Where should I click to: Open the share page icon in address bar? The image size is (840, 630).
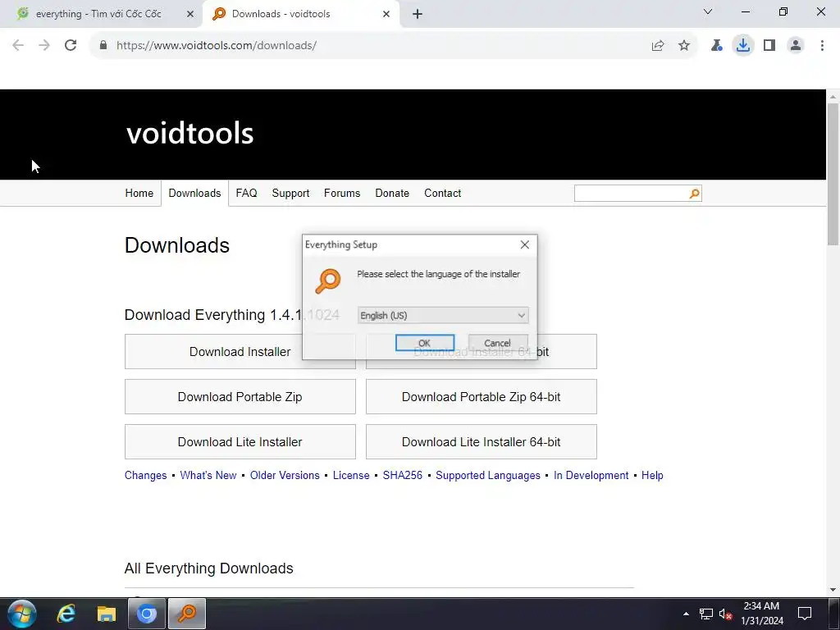click(x=658, y=46)
